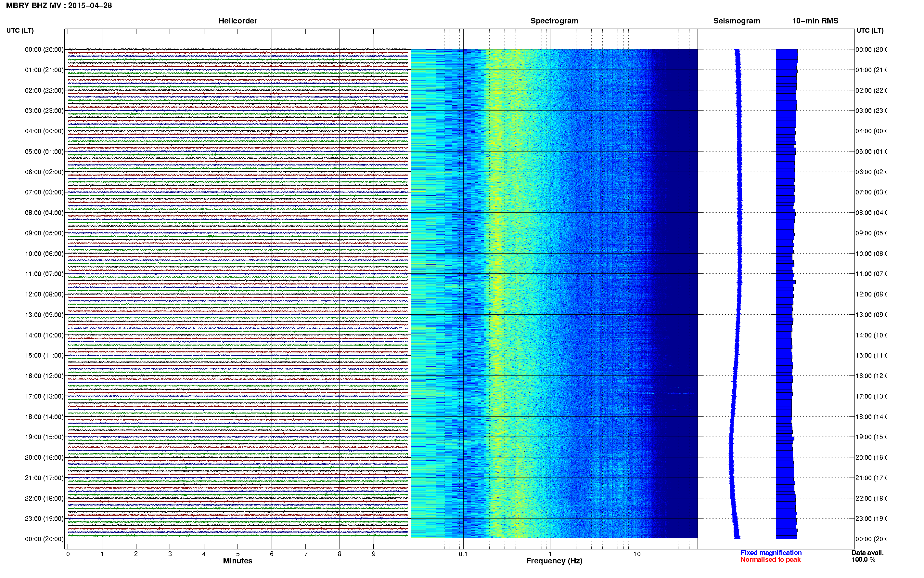924x578 pixels.
Task: Click tick label 2 on the Minutes axis
Action: pos(136,554)
